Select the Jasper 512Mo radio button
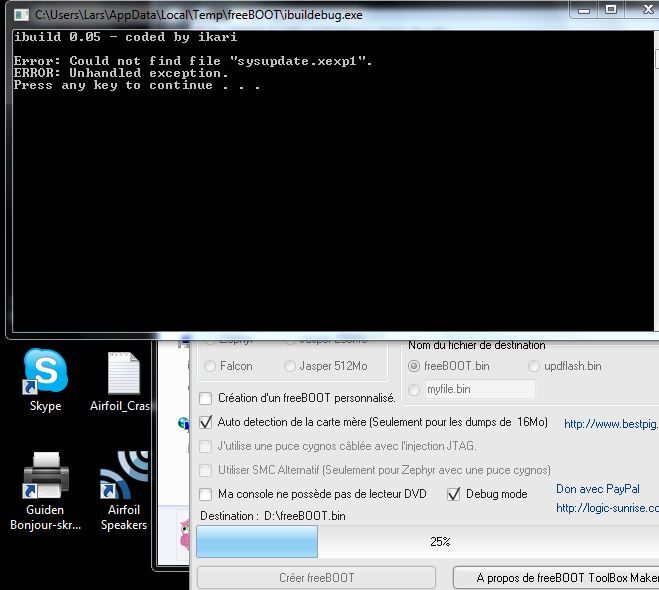Screen dimensions: 659x590 (290, 366)
